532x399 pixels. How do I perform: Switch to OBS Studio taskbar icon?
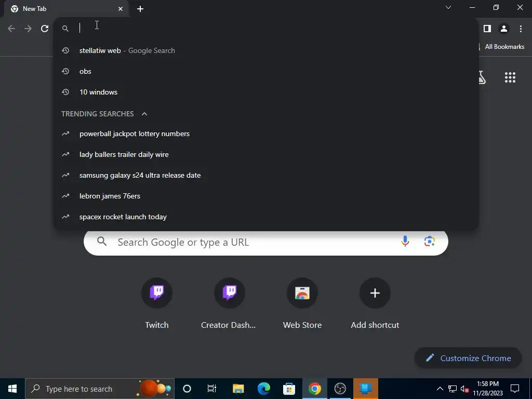pyautogui.click(x=340, y=389)
